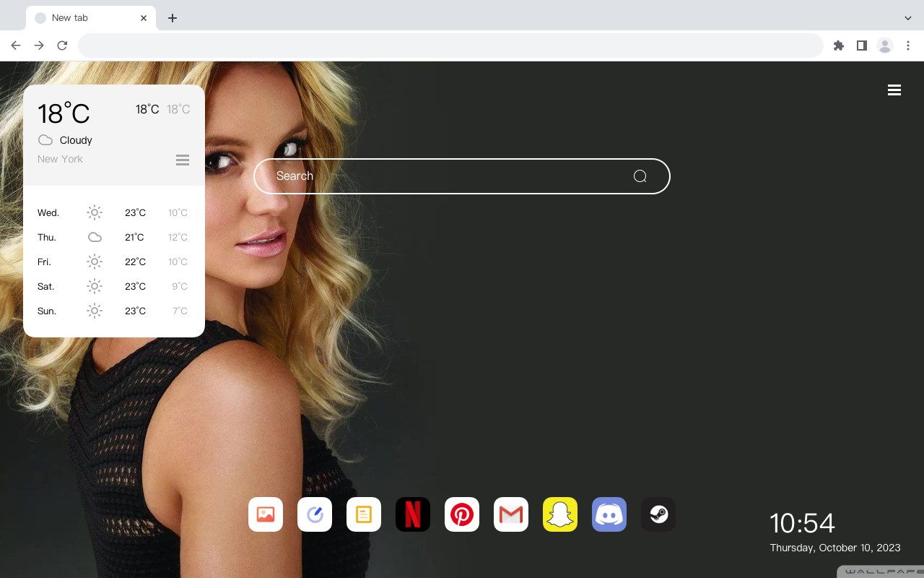Image resolution: width=924 pixels, height=578 pixels.
Task: Launch the Snapchat shortcut
Action: (560, 514)
